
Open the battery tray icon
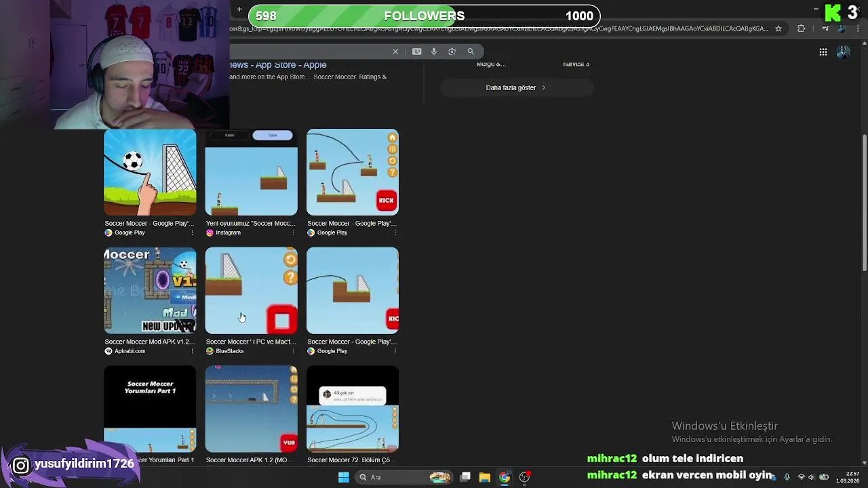click(x=824, y=477)
